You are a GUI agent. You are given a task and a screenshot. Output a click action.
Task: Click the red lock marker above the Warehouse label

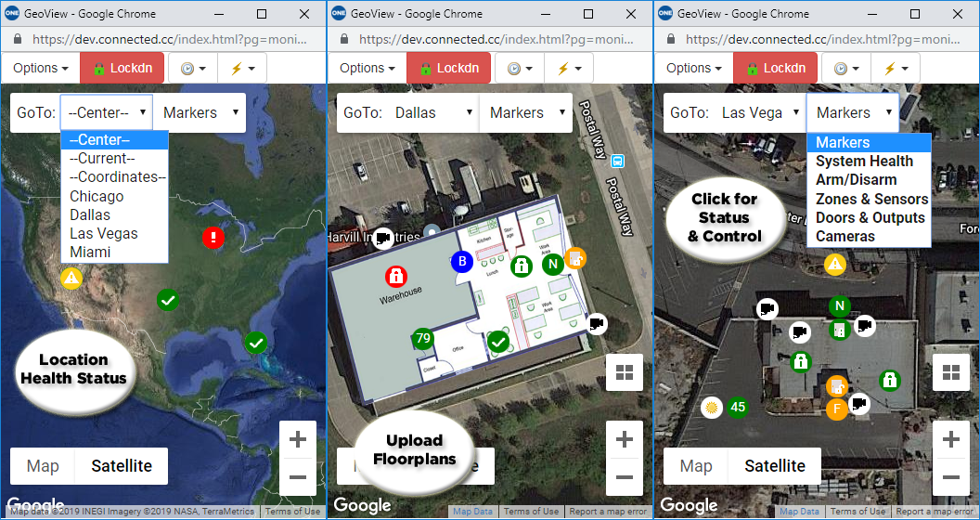[396, 275]
